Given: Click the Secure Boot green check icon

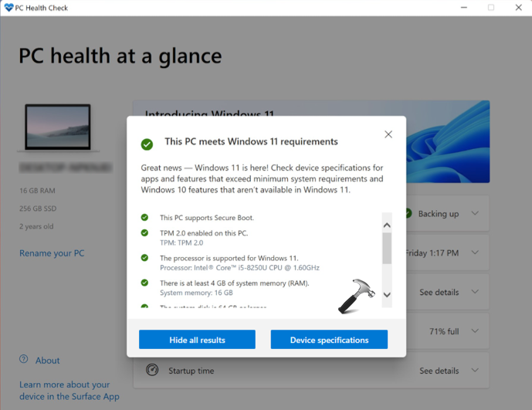Looking at the screenshot, I should click(x=144, y=218).
